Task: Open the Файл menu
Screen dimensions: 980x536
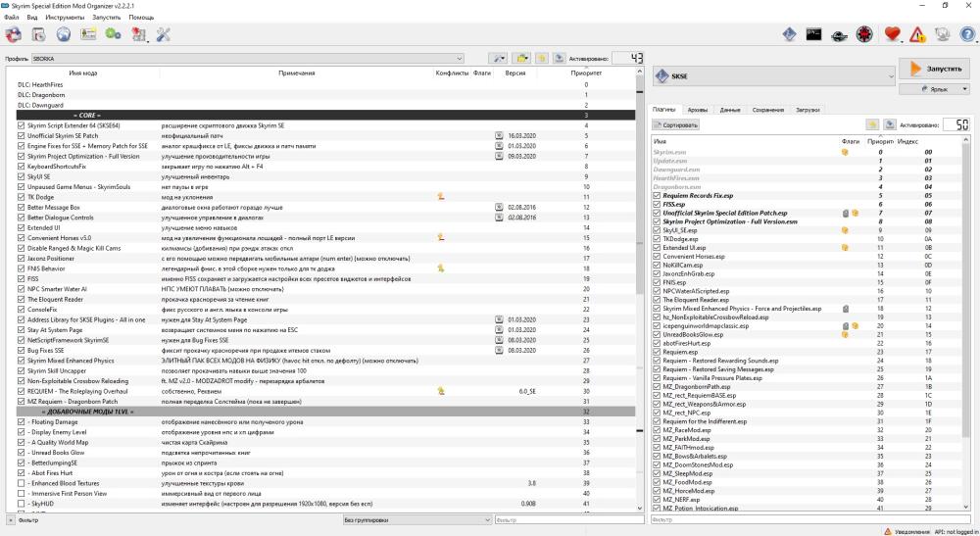Action: pos(11,17)
